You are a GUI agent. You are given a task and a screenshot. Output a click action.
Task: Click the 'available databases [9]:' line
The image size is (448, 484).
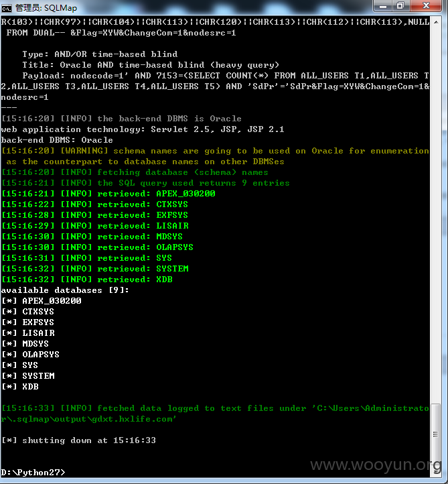65,290
